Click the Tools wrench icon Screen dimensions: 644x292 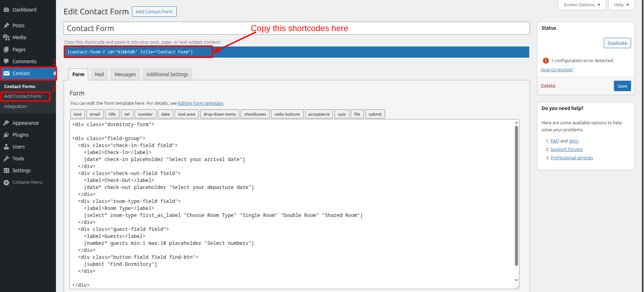[6, 159]
